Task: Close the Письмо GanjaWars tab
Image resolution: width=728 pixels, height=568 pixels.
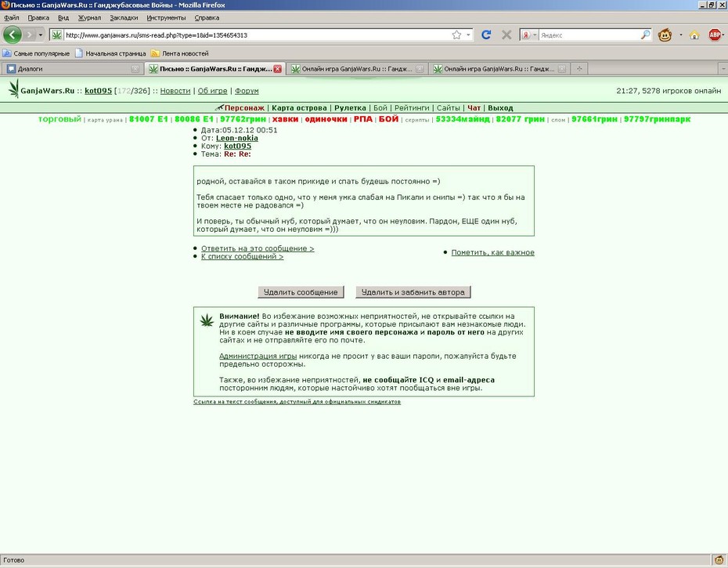Action: click(x=277, y=69)
